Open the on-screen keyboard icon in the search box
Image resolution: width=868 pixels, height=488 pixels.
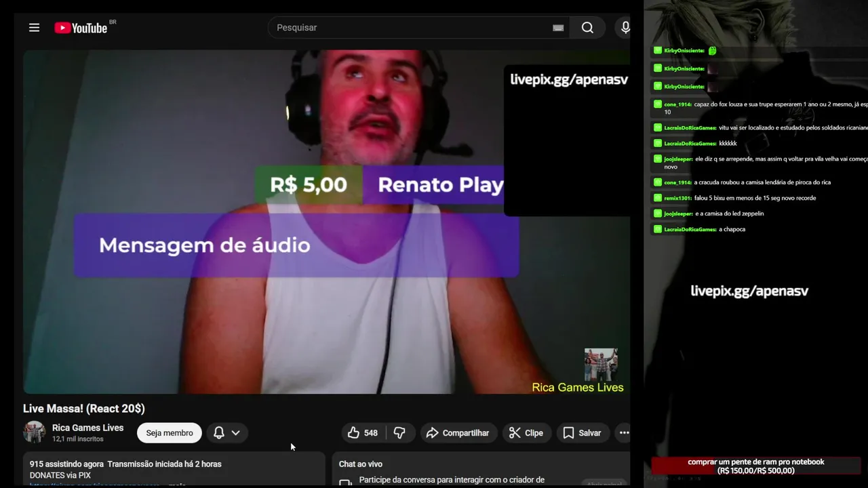point(558,28)
